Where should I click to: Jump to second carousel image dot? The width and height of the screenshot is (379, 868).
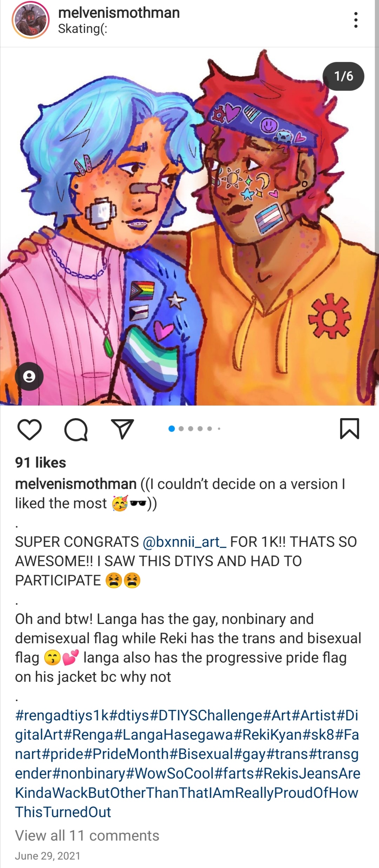[x=181, y=429]
